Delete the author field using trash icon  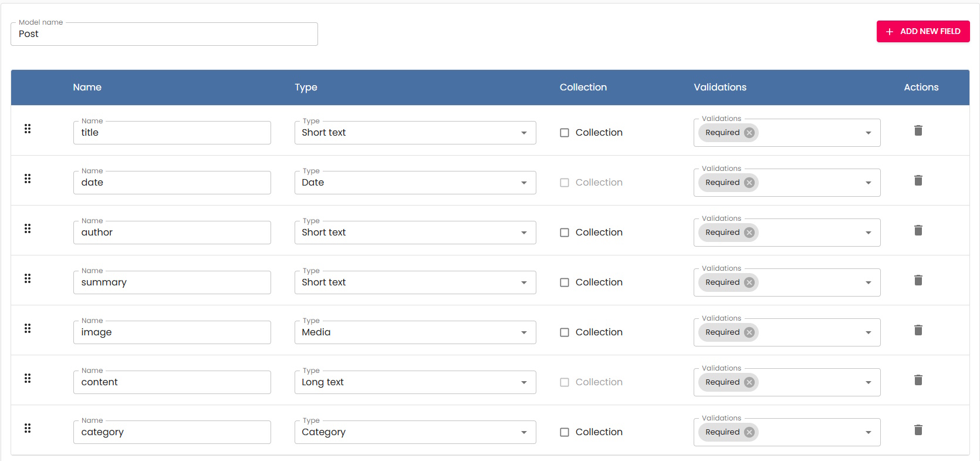[x=918, y=230]
